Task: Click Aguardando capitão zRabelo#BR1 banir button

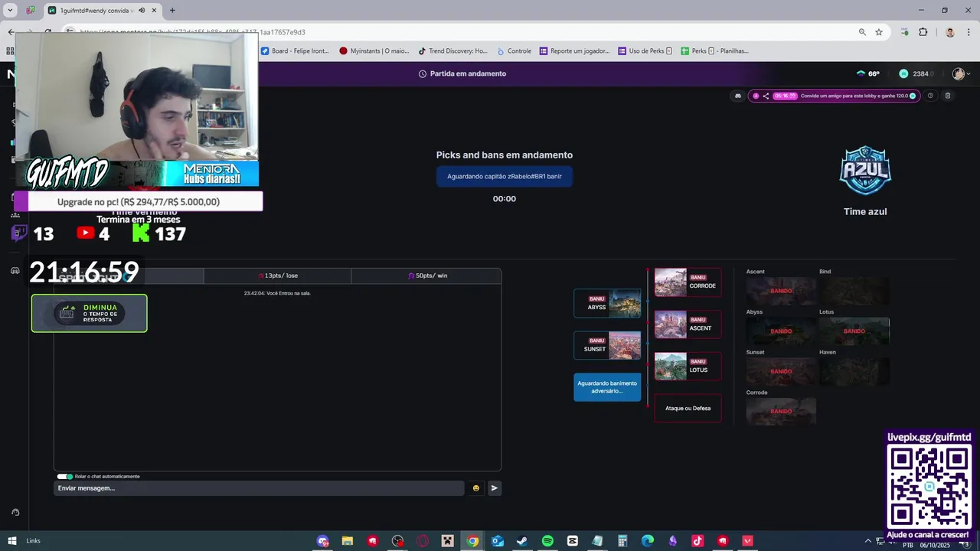Action: tap(505, 177)
